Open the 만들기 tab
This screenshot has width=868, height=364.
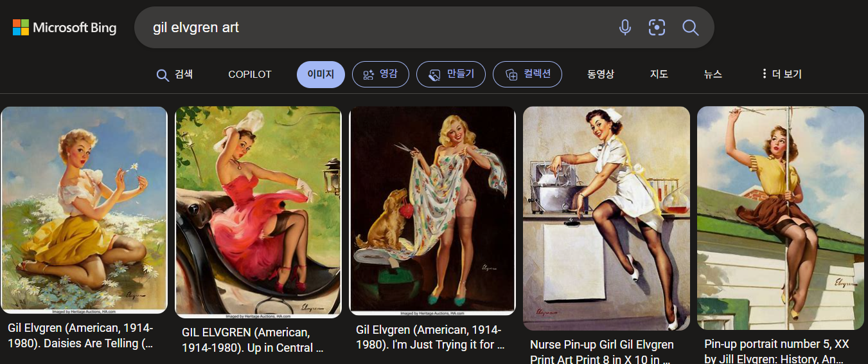click(x=451, y=75)
